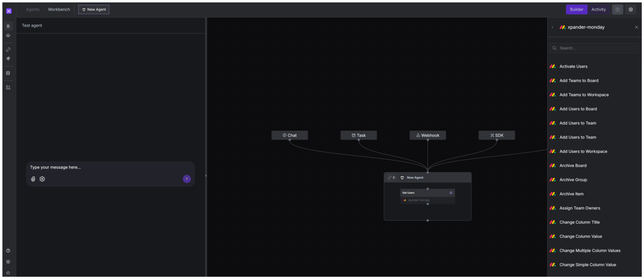Send message with purple arrow button
This screenshot has height=279, width=644.
[186, 179]
